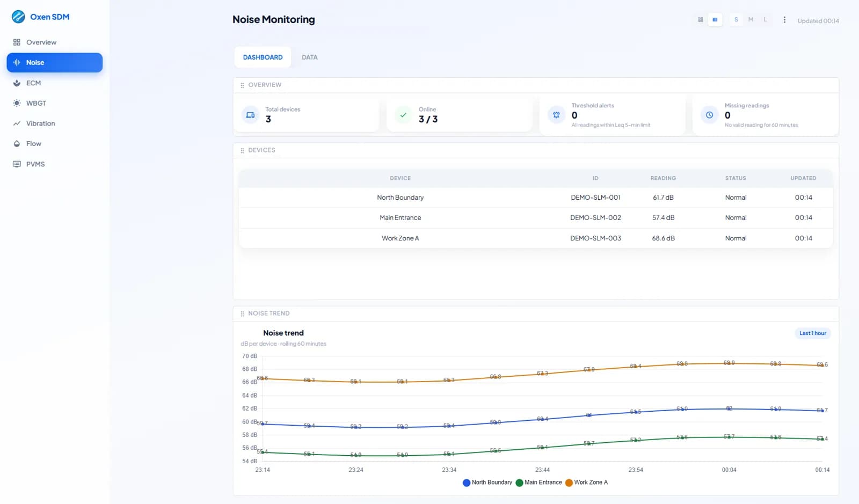
Task: Click the 57.4 dB reading
Action: [663, 218]
